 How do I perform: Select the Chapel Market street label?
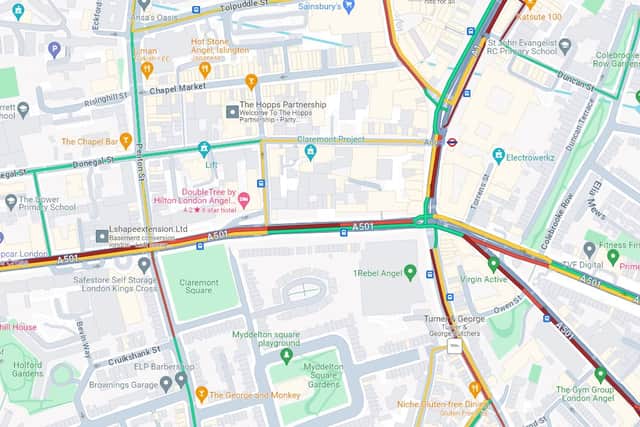coord(178,88)
